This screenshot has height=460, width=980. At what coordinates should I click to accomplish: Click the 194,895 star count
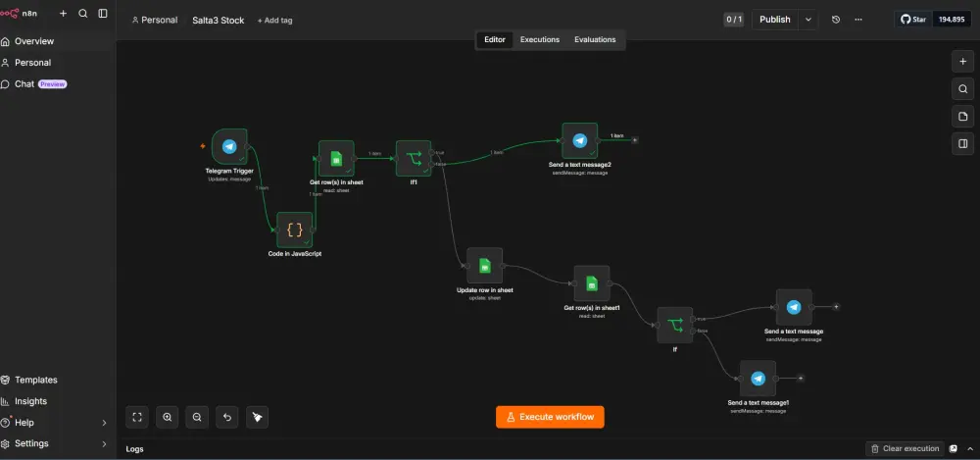952,20
